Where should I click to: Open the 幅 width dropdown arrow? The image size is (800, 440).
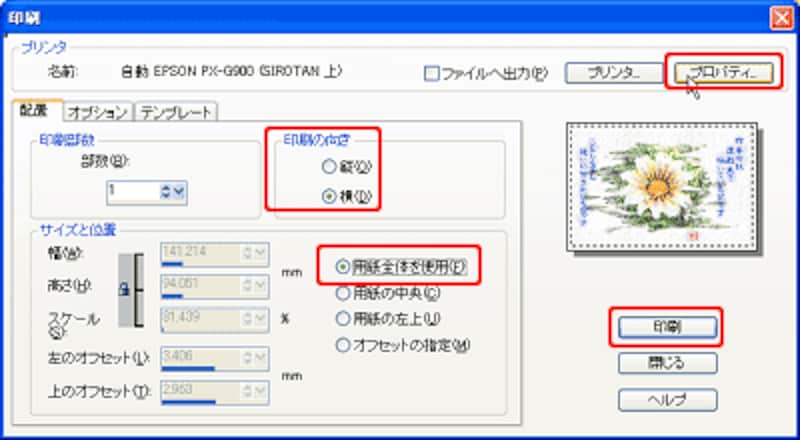click(x=261, y=254)
